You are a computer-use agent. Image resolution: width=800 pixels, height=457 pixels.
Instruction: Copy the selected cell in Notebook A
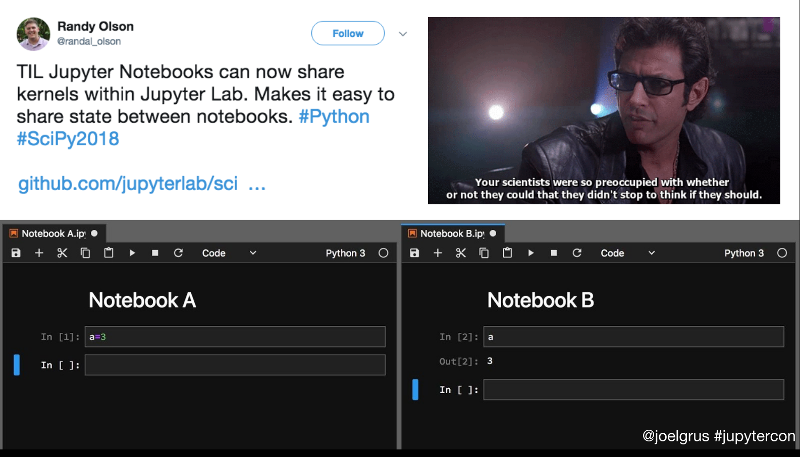tap(85, 253)
